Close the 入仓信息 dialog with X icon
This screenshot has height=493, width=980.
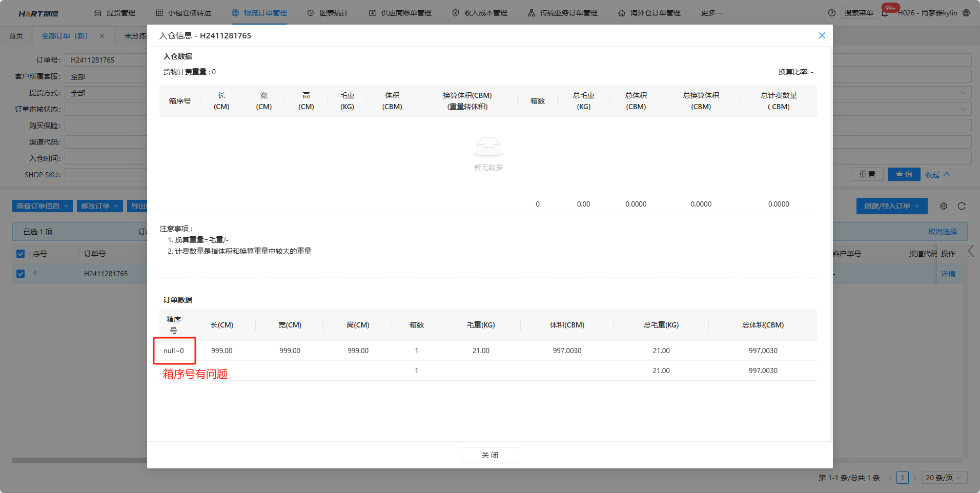(822, 35)
